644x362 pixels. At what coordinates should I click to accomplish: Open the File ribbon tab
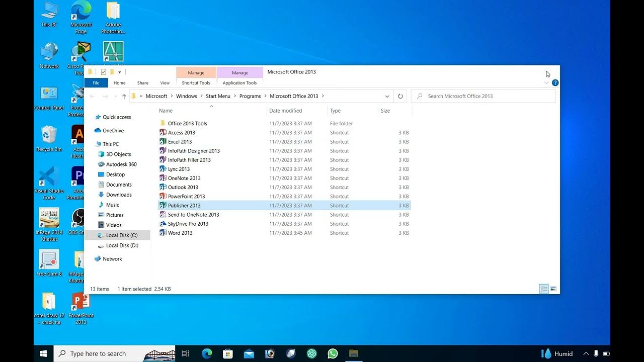click(x=96, y=83)
